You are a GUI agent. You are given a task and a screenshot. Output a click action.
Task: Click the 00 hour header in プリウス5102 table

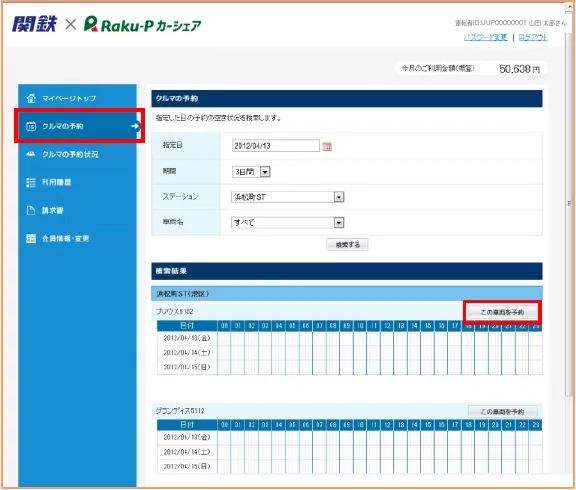click(224, 325)
